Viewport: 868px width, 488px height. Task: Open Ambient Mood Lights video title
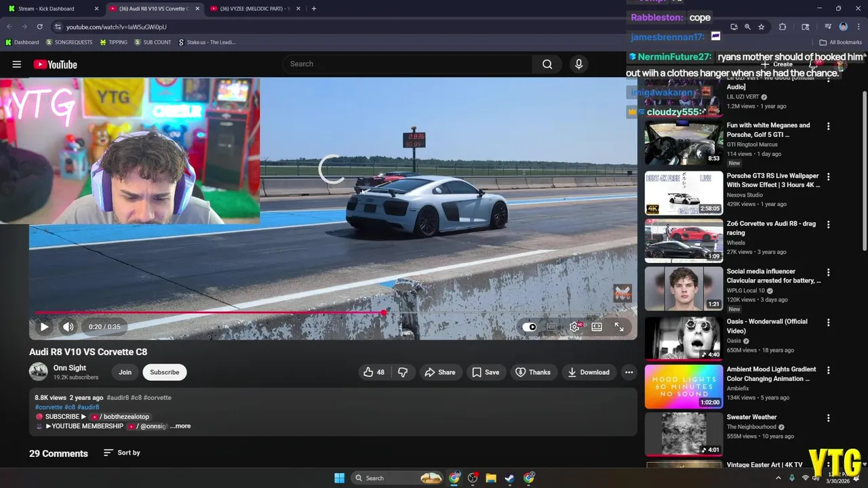pos(771,374)
